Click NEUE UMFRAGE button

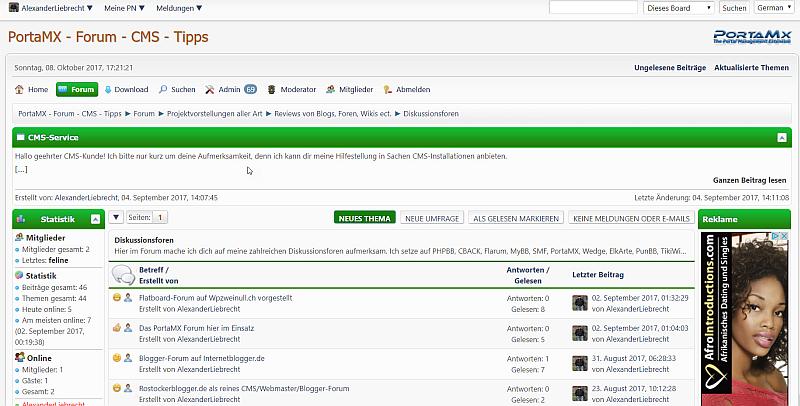coord(432,218)
